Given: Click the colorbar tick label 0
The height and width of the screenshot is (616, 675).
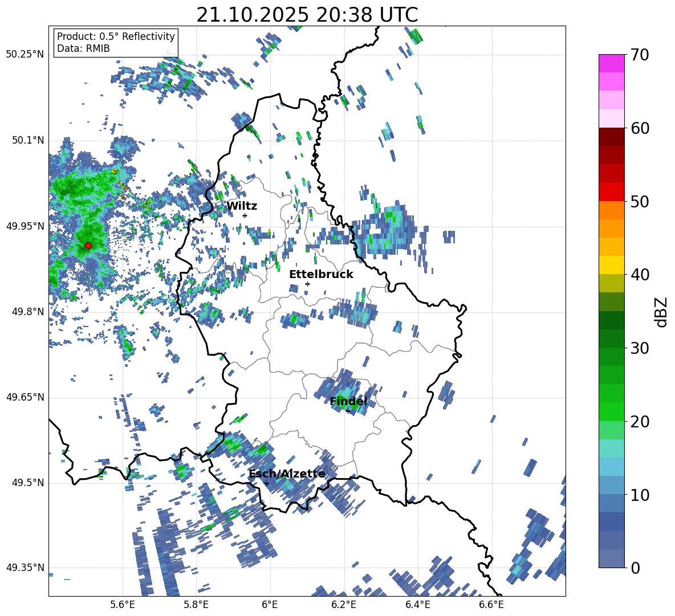Looking at the screenshot, I should click(635, 568).
